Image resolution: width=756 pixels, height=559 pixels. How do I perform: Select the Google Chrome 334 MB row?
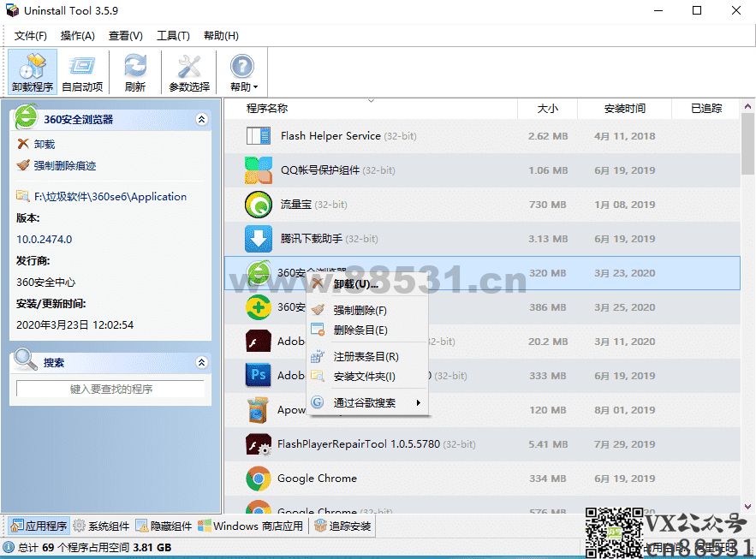tap(482, 479)
